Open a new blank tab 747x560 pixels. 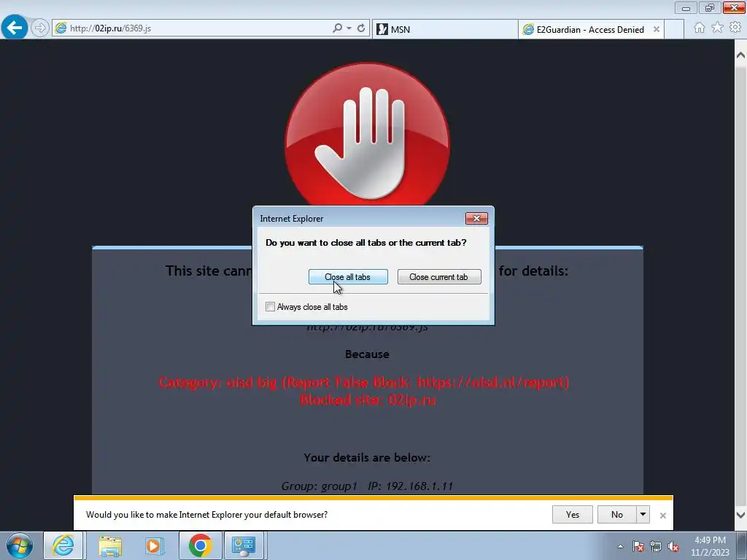point(675,29)
